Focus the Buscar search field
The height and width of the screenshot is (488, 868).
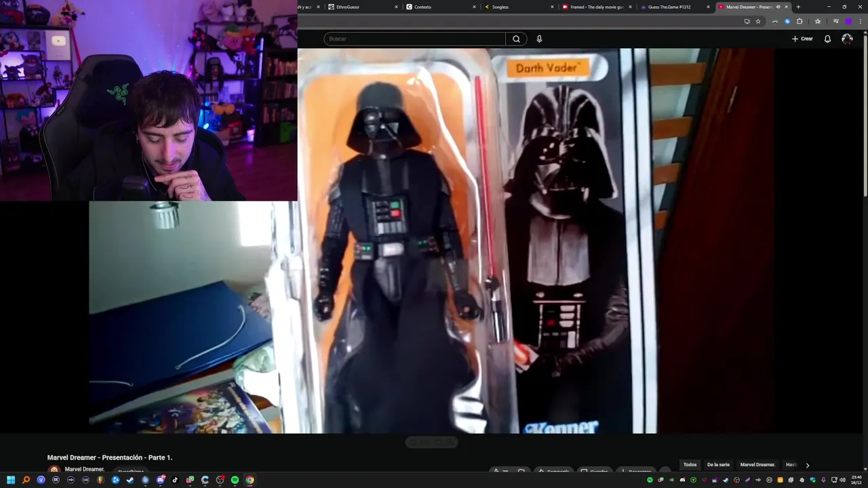pyautogui.click(x=414, y=39)
